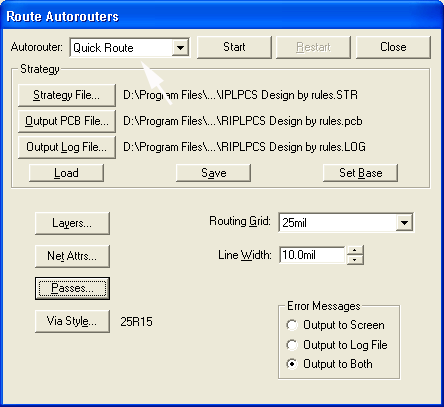Screen dimensions: 444x407
Task: Increase Line Width with up arrow
Action: click(355, 251)
